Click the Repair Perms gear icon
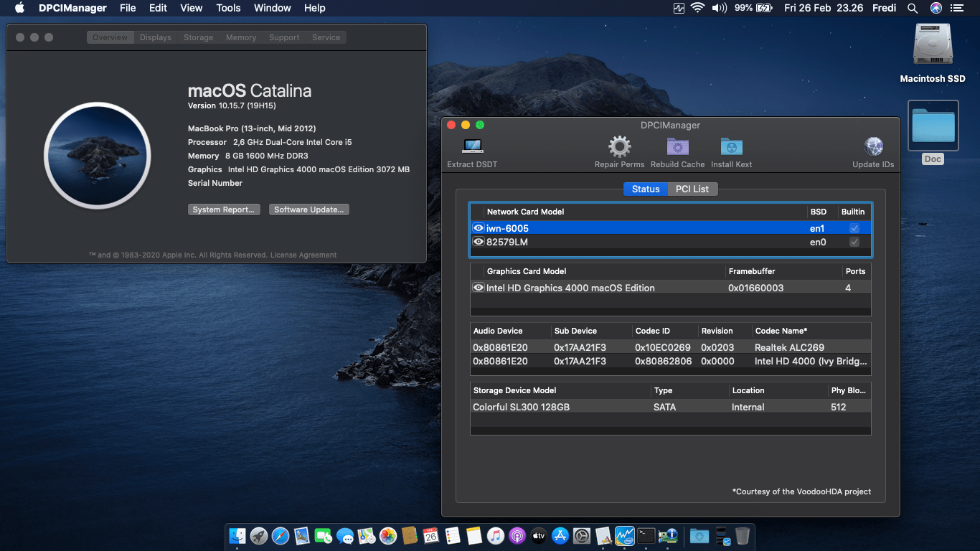The image size is (980, 551). (619, 147)
